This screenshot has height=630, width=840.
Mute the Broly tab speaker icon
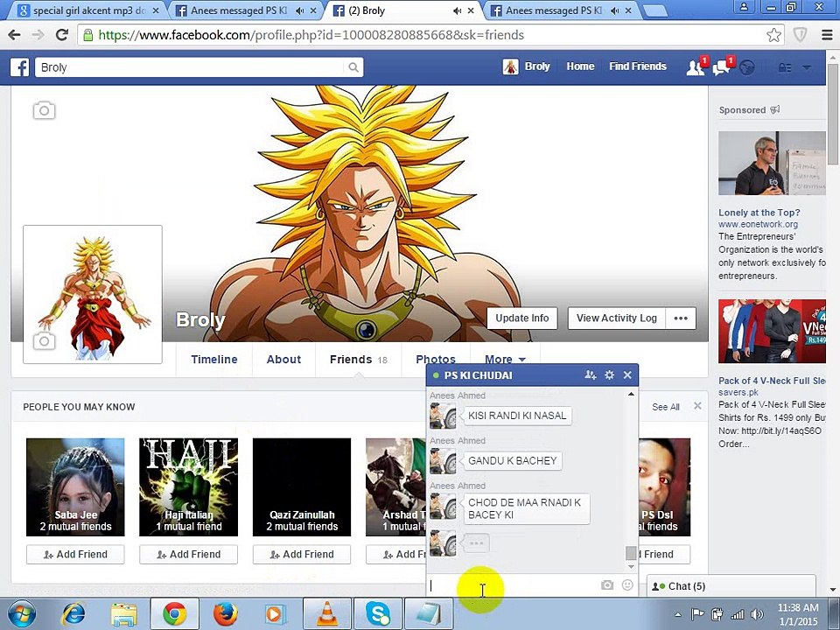pyautogui.click(x=457, y=10)
